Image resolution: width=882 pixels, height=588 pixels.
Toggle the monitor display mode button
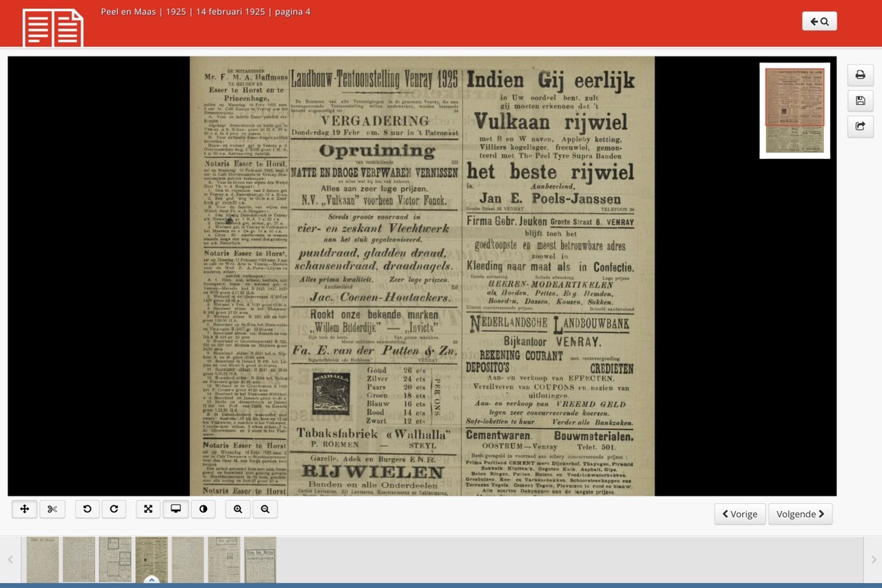[x=176, y=510]
